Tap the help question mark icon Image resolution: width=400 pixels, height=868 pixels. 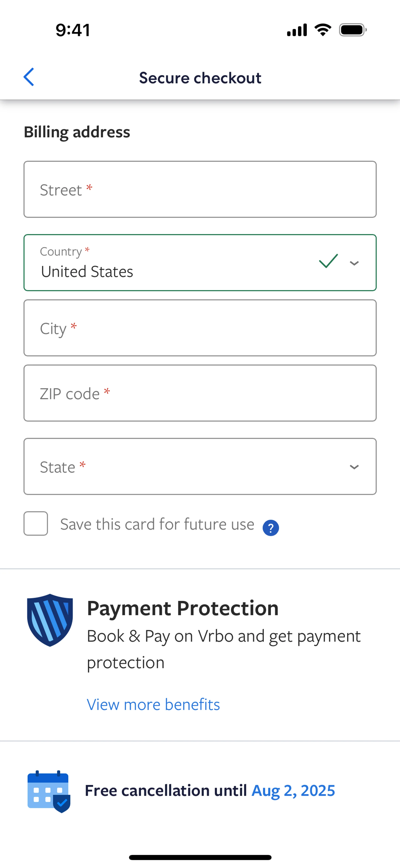[x=271, y=528]
